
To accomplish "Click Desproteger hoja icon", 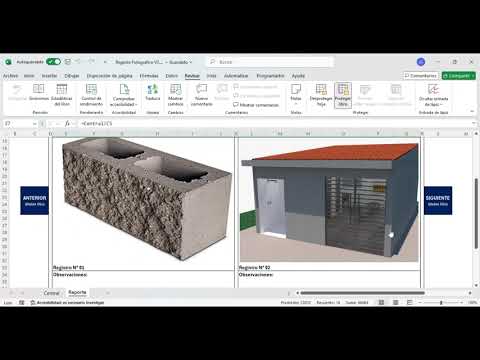I will (x=321, y=95).
